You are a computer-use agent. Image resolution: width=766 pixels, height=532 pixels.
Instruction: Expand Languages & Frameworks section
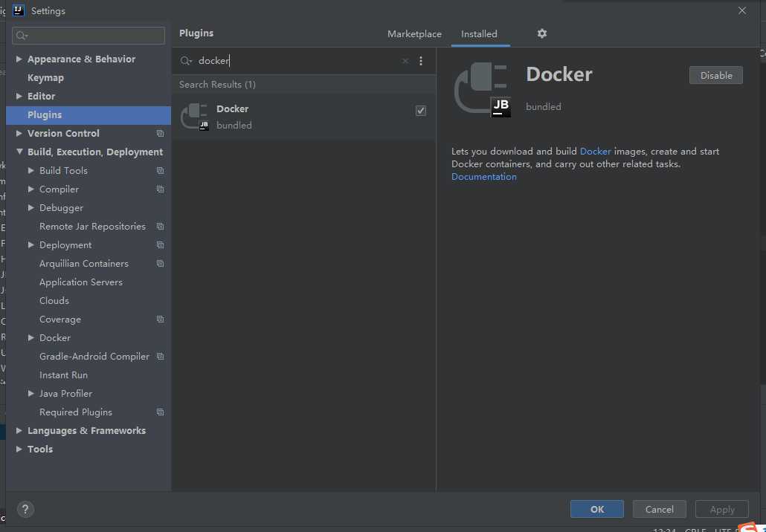pyautogui.click(x=19, y=430)
